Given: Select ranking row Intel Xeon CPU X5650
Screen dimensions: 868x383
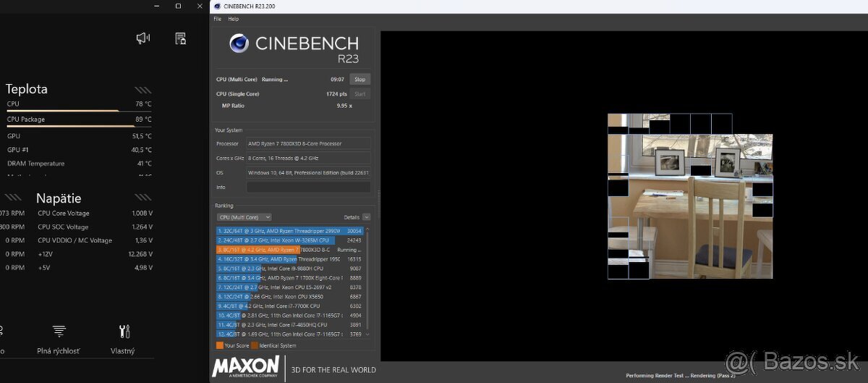Looking at the screenshot, I should pos(289,296).
